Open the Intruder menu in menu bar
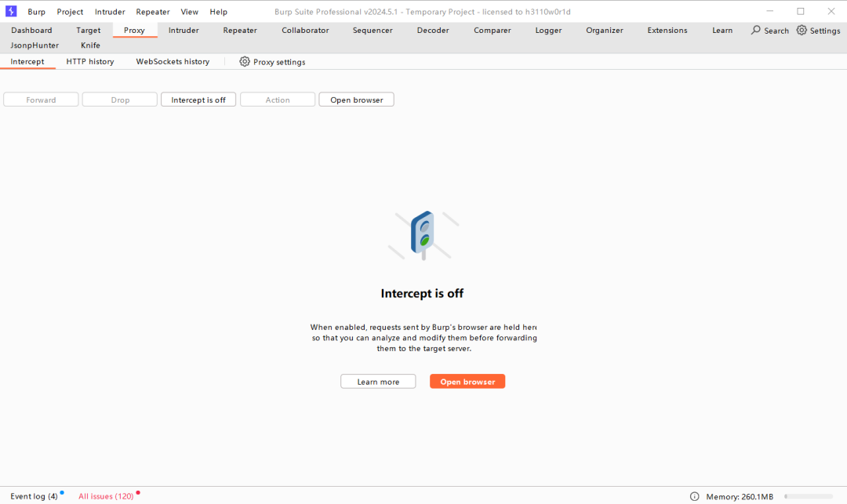The width and height of the screenshot is (847, 504). [x=110, y=11]
